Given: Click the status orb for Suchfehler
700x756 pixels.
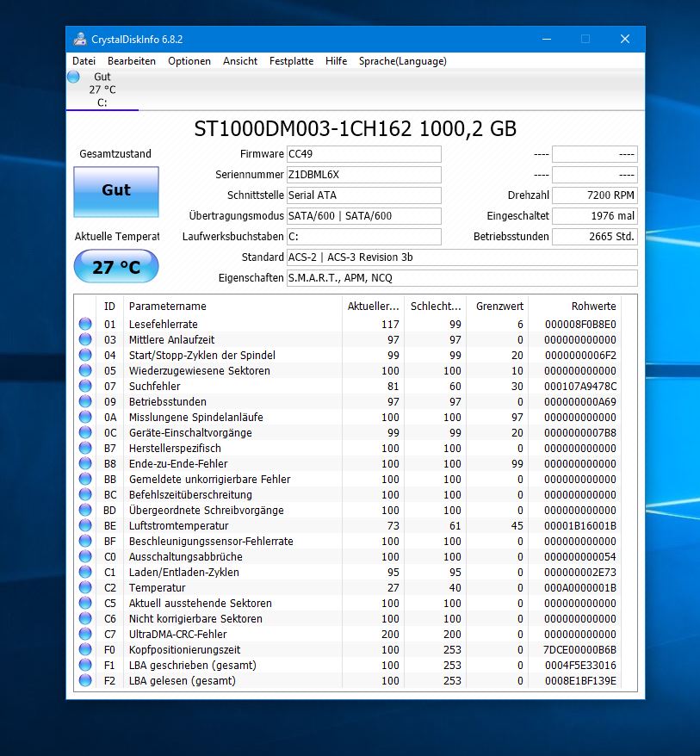Looking at the screenshot, I should click(x=85, y=387).
